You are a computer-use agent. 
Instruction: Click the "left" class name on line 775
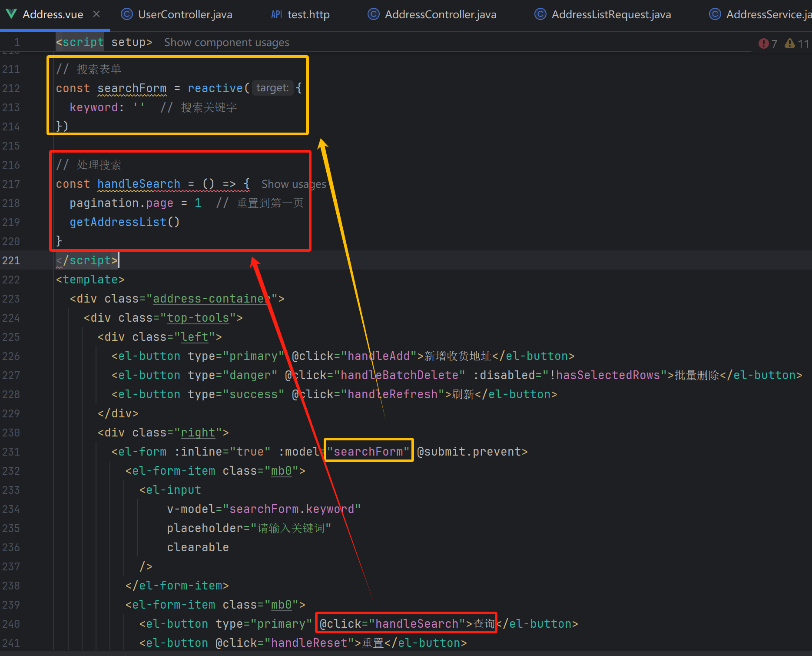195,337
